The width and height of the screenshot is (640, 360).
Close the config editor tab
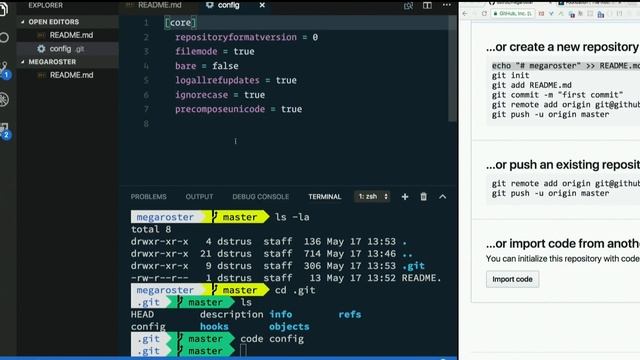click(262, 5)
